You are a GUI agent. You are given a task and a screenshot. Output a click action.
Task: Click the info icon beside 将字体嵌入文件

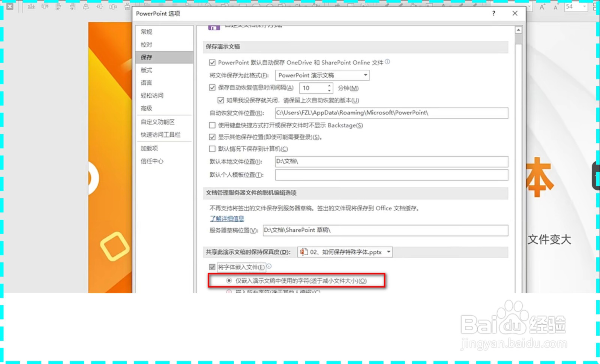(x=269, y=266)
